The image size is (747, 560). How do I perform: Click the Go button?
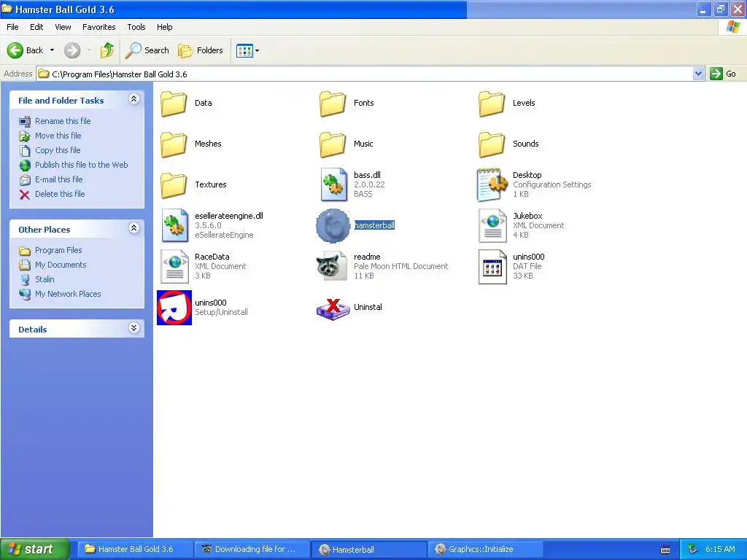pos(723,74)
